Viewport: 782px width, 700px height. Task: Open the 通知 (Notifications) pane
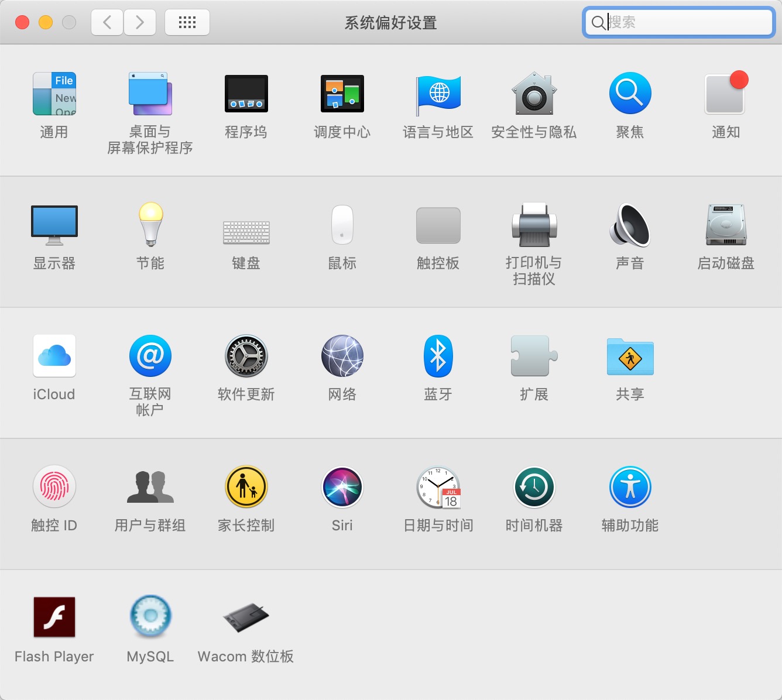click(x=726, y=92)
